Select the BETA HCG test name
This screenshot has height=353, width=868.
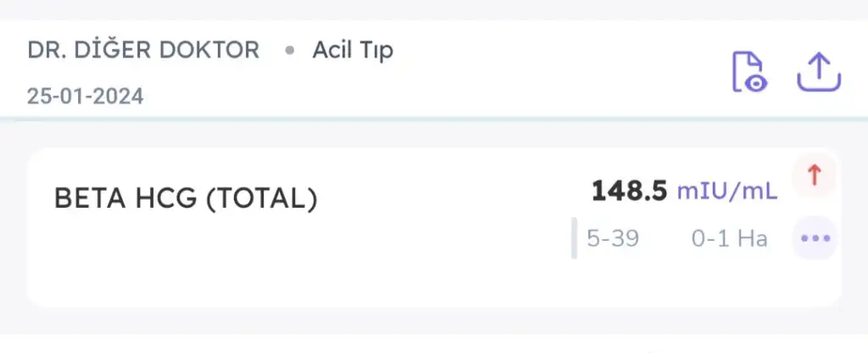coord(125,199)
